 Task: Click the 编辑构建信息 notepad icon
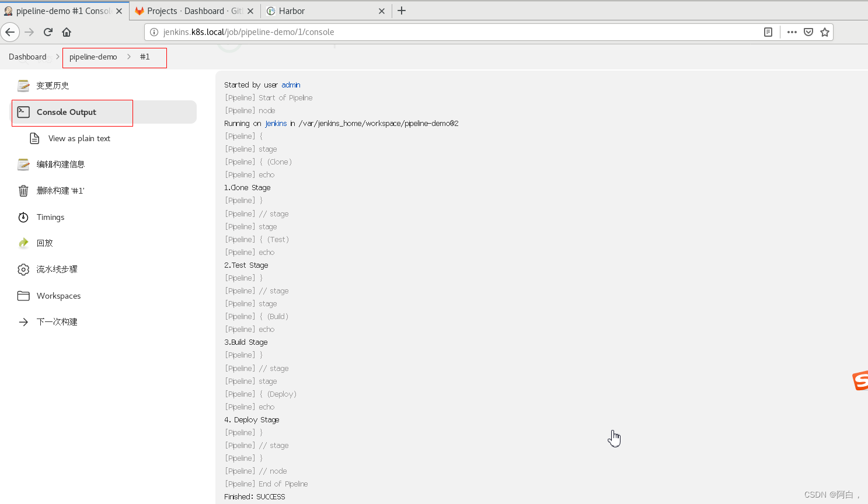click(23, 164)
